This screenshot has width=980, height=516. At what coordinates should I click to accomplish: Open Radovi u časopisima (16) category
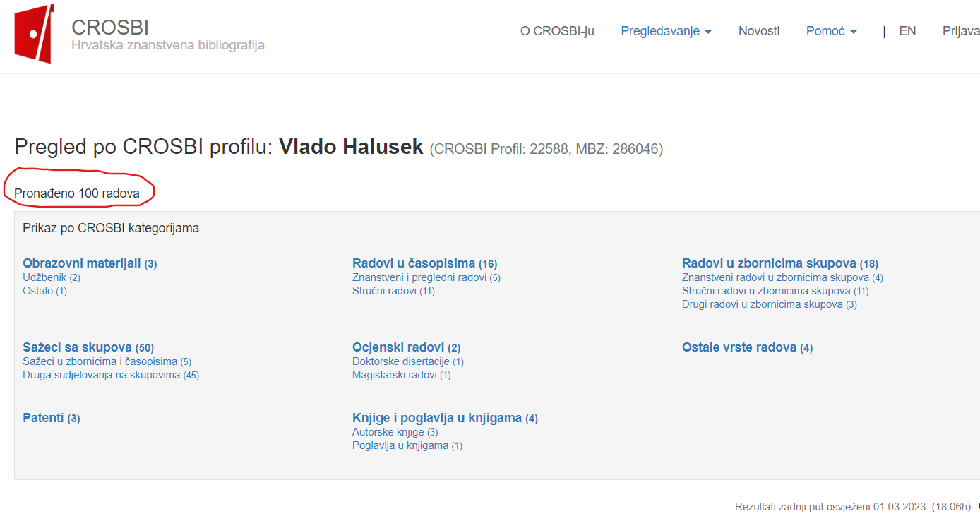click(x=424, y=263)
